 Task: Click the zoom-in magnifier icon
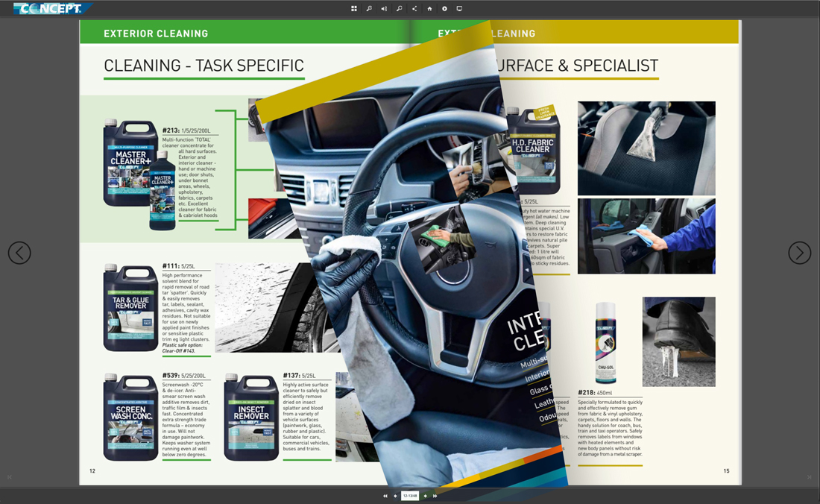pos(369,8)
